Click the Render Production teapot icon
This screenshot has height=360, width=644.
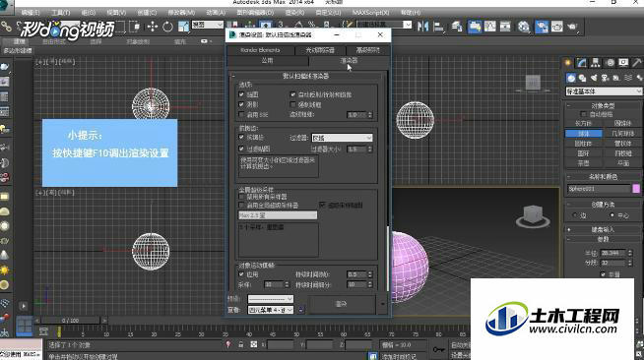pos(572,27)
